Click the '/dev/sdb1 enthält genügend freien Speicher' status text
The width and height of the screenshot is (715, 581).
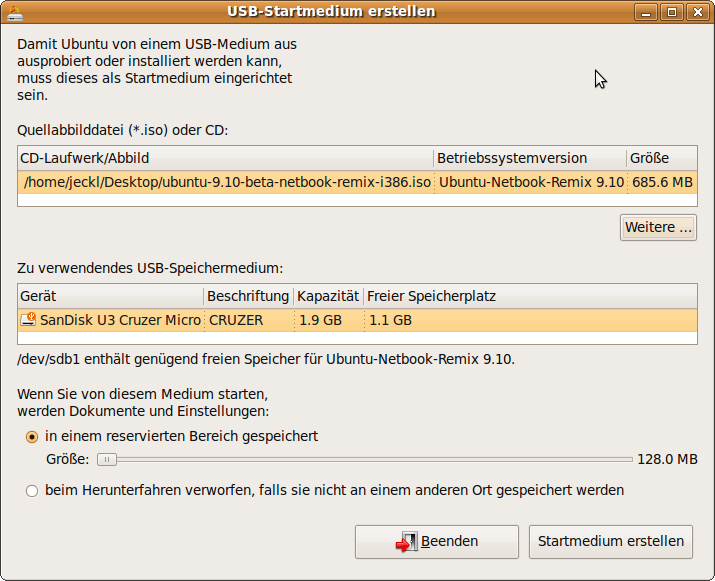pos(266,359)
